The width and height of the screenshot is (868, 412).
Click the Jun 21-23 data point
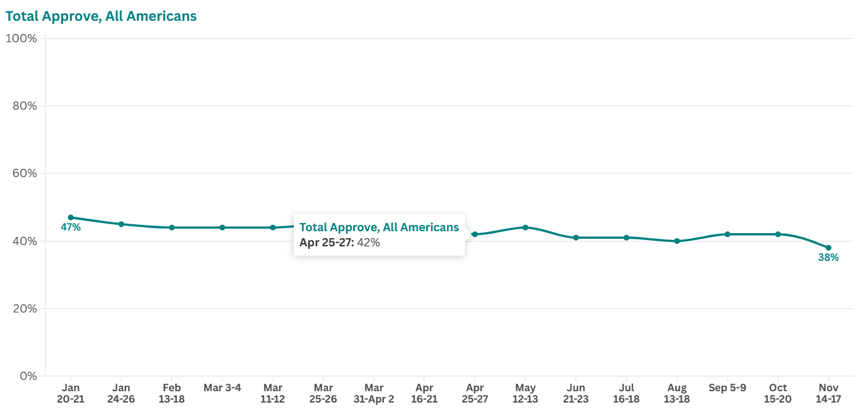pyautogui.click(x=576, y=237)
